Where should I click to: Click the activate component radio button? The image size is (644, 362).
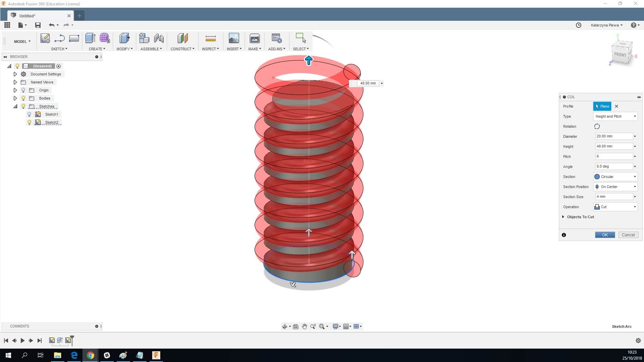(59, 66)
